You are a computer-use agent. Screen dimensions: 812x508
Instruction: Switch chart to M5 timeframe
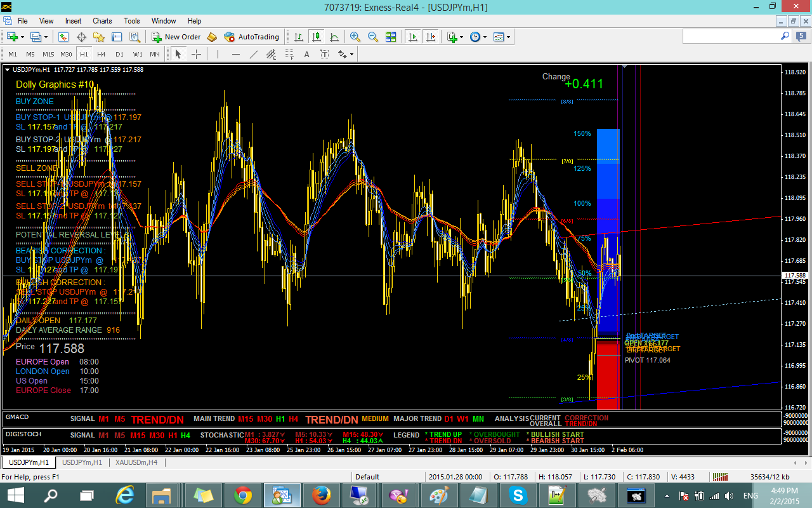(x=30, y=54)
